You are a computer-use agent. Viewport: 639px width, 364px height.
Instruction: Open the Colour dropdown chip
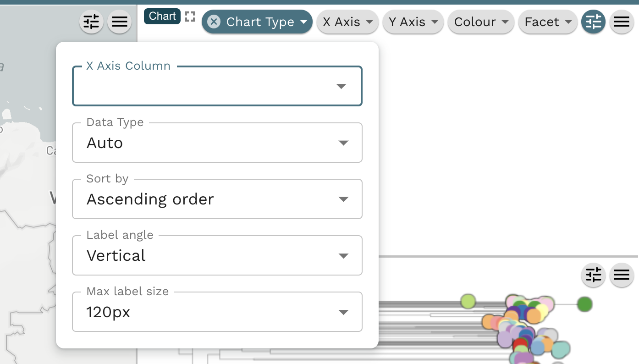point(481,22)
